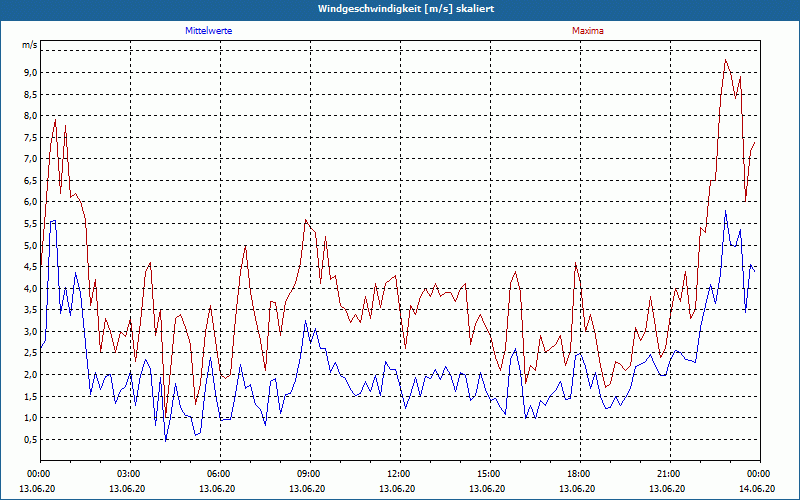Click the 09:00 time axis label

click(x=310, y=474)
